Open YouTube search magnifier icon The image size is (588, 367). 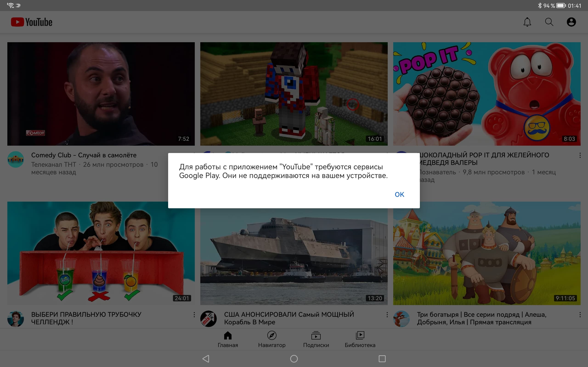point(549,22)
